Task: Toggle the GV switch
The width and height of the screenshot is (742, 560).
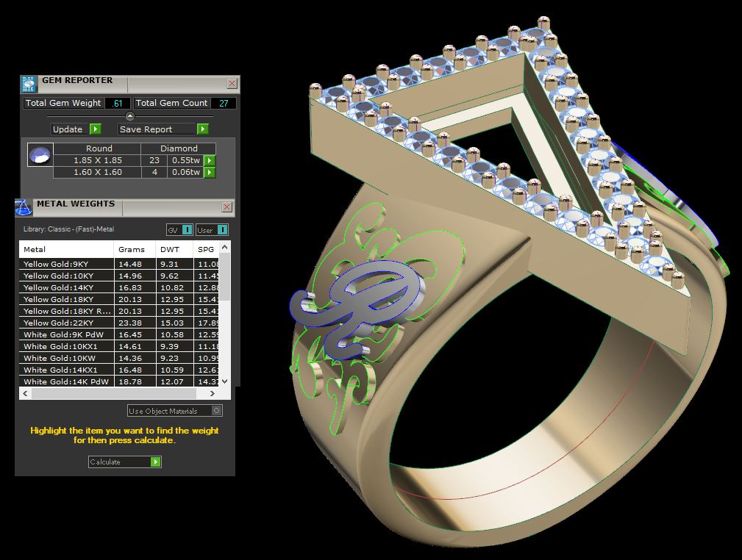Action: pyautogui.click(x=187, y=230)
